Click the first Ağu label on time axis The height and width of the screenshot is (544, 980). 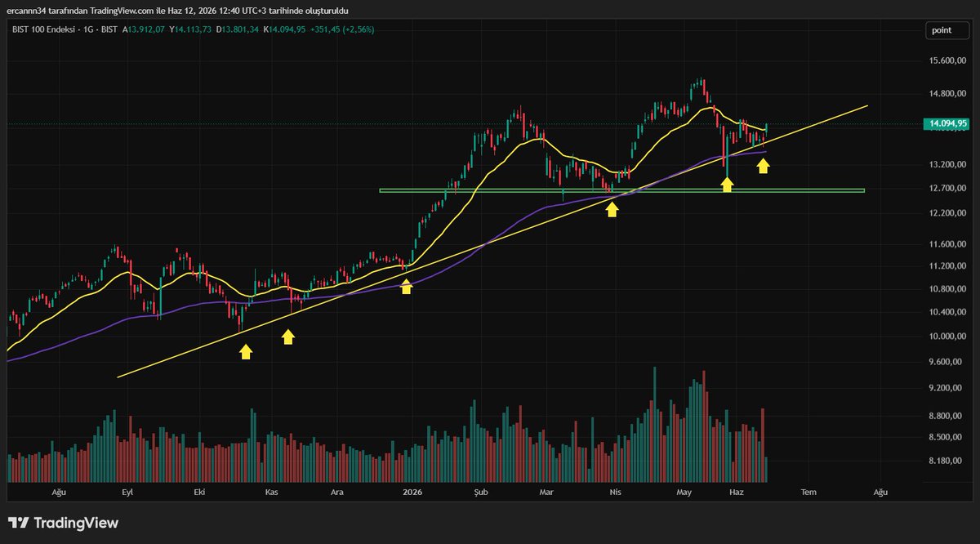pos(58,493)
